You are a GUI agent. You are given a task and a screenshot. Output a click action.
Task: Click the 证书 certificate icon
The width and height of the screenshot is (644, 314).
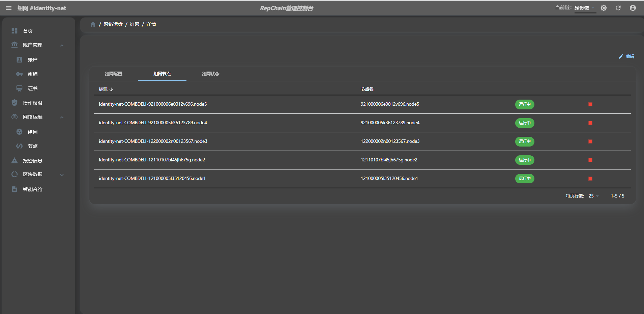[x=20, y=88]
